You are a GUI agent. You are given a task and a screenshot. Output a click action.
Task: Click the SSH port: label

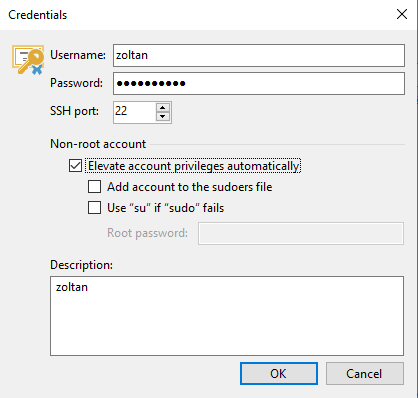pyautogui.click(x=74, y=111)
